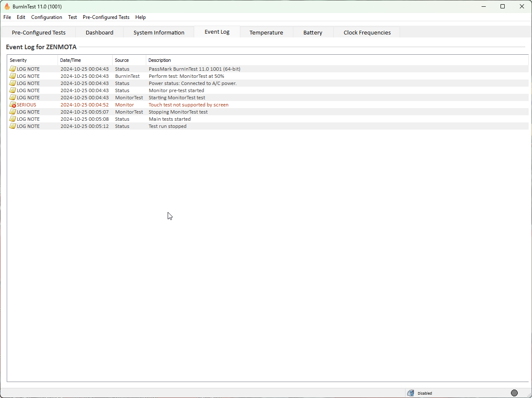Click the SERIOUS severity label
Screen dimensions: 532x398
(26, 105)
